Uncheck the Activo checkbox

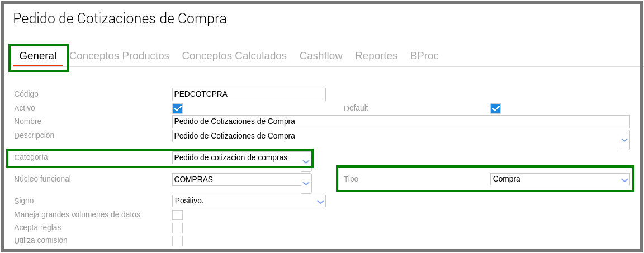point(178,108)
